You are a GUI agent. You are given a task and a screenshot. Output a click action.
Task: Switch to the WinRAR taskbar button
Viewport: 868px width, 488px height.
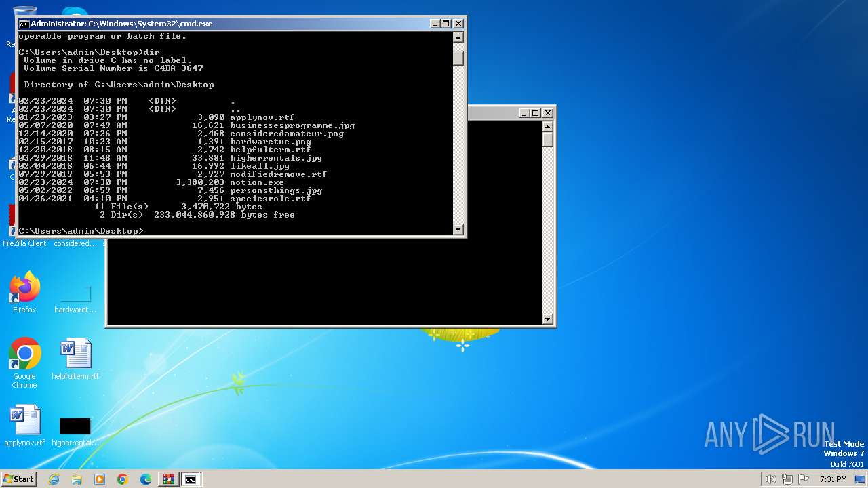pyautogui.click(x=168, y=479)
